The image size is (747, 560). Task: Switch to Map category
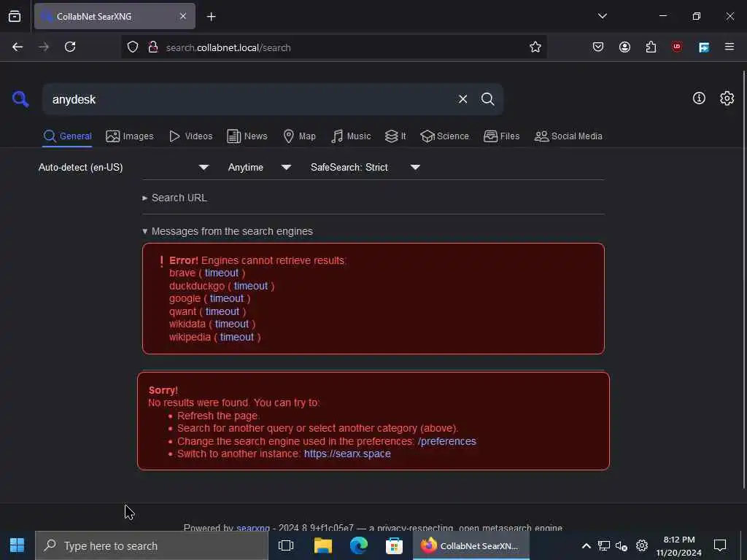tap(299, 136)
